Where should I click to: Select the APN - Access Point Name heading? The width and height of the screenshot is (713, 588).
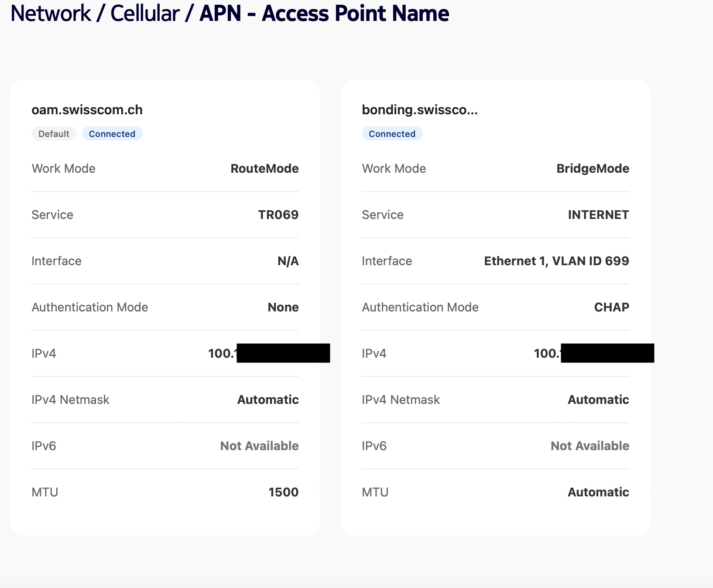click(324, 14)
